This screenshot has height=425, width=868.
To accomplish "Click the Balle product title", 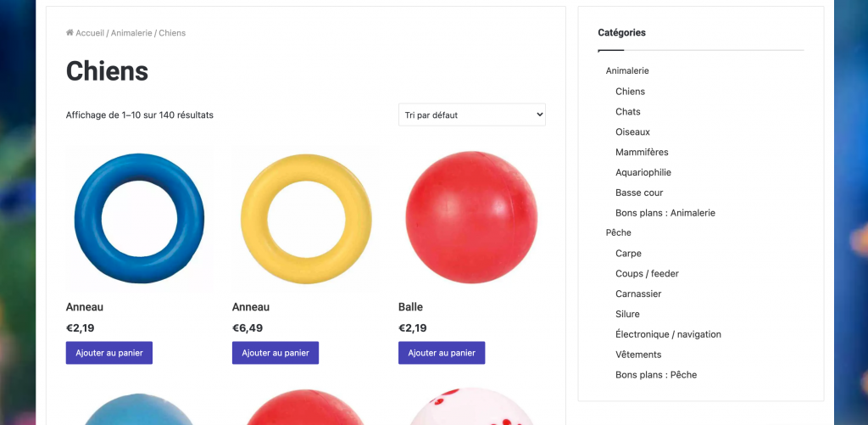I will (x=410, y=307).
